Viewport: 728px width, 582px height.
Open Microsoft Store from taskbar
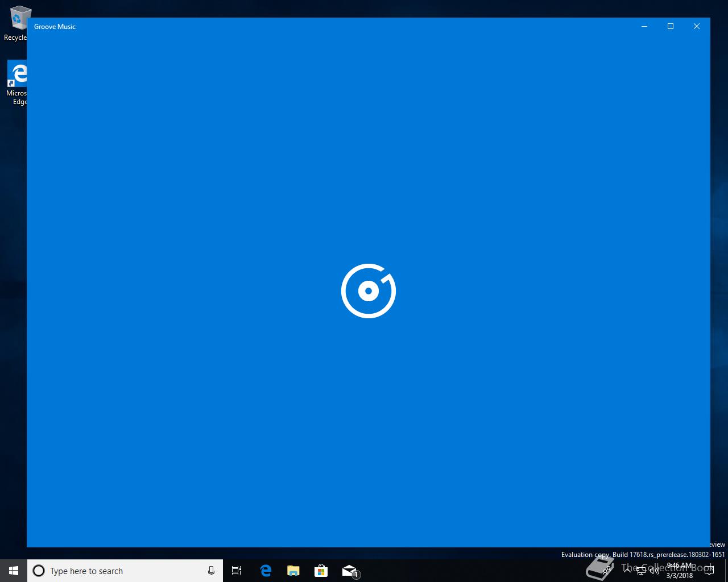[x=321, y=571]
